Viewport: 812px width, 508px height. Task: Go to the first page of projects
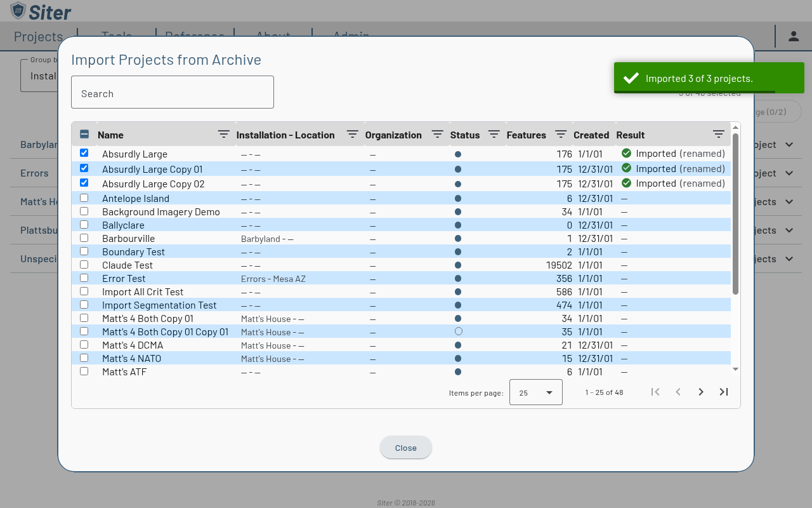(655, 392)
